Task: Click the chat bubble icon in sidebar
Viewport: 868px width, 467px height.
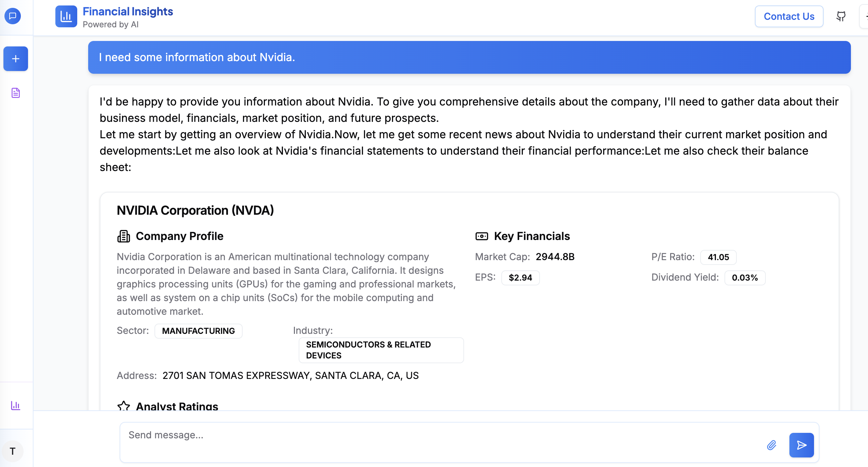Action: (13, 16)
